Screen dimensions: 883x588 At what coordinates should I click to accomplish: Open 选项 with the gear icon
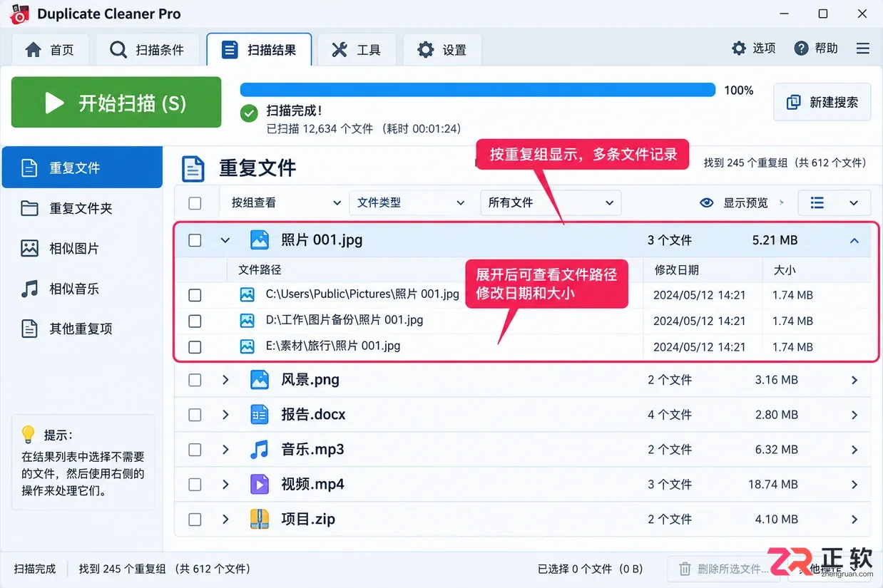point(753,48)
